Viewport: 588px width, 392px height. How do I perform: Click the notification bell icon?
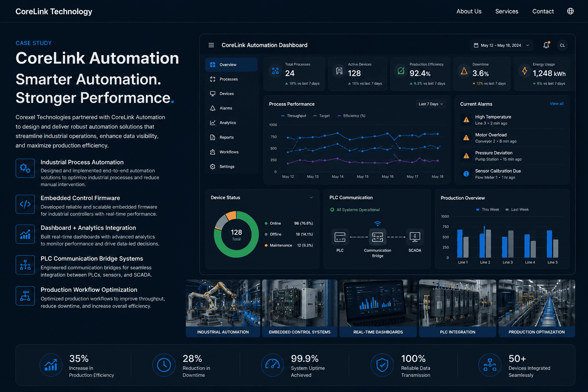tap(546, 45)
